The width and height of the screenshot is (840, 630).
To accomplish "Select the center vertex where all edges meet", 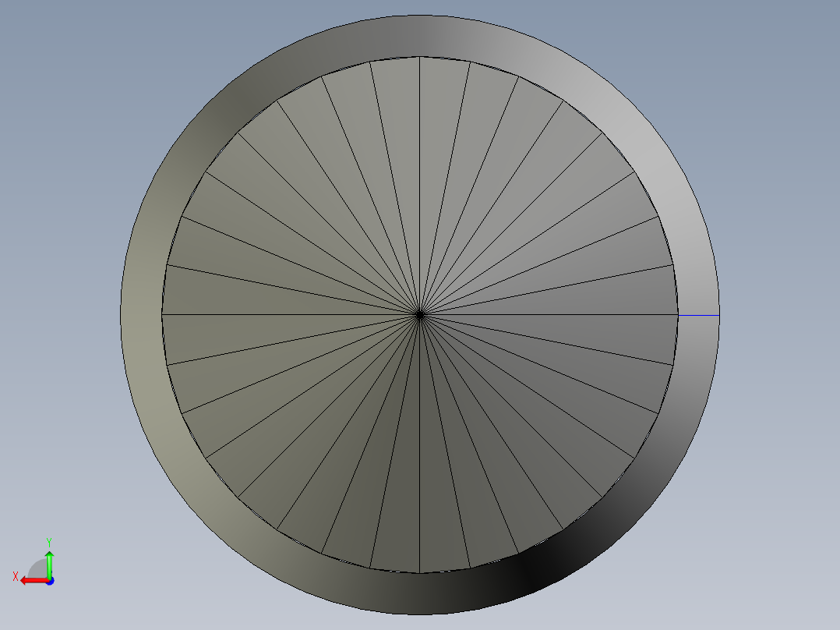I will (420, 315).
